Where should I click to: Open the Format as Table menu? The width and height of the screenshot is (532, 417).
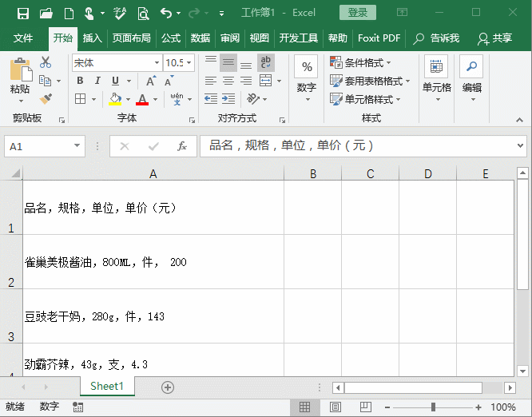pyautogui.click(x=370, y=81)
